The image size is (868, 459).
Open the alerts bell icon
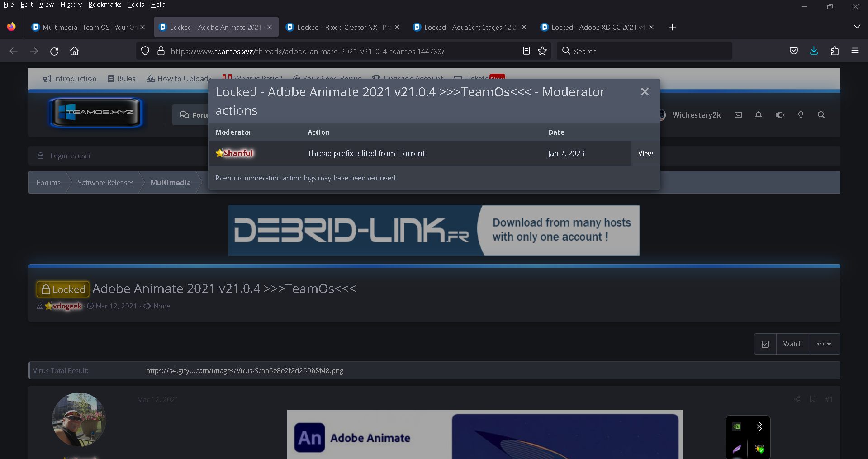[759, 115]
